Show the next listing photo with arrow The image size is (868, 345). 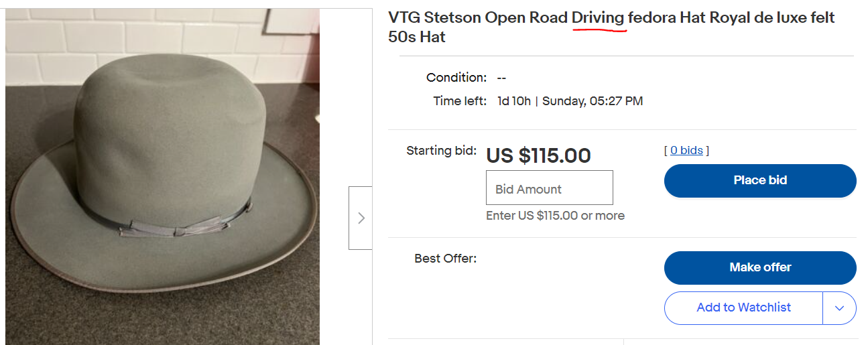click(361, 218)
